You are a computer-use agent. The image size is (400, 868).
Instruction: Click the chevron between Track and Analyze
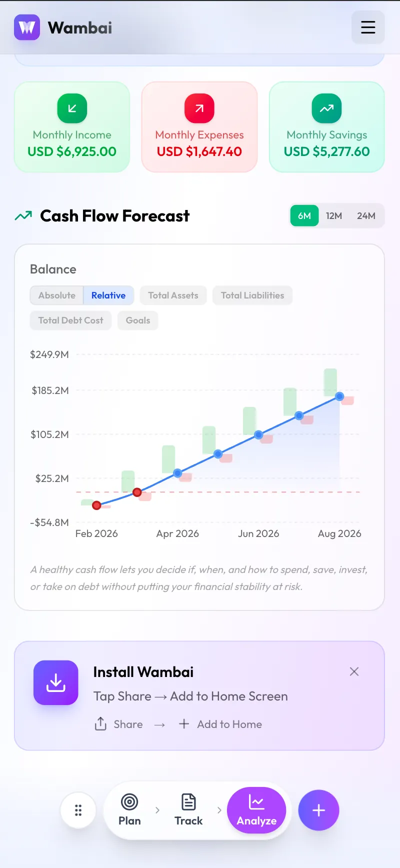tap(219, 810)
